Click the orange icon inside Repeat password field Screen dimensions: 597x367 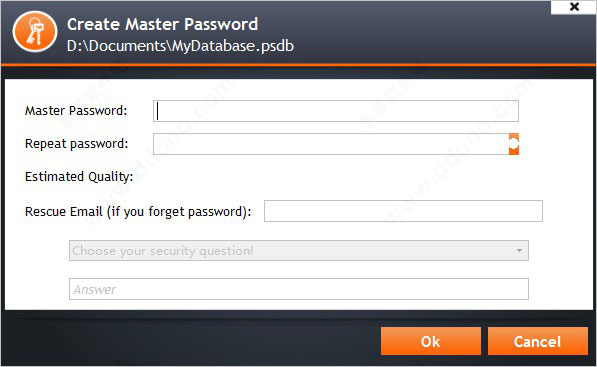[x=514, y=144]
